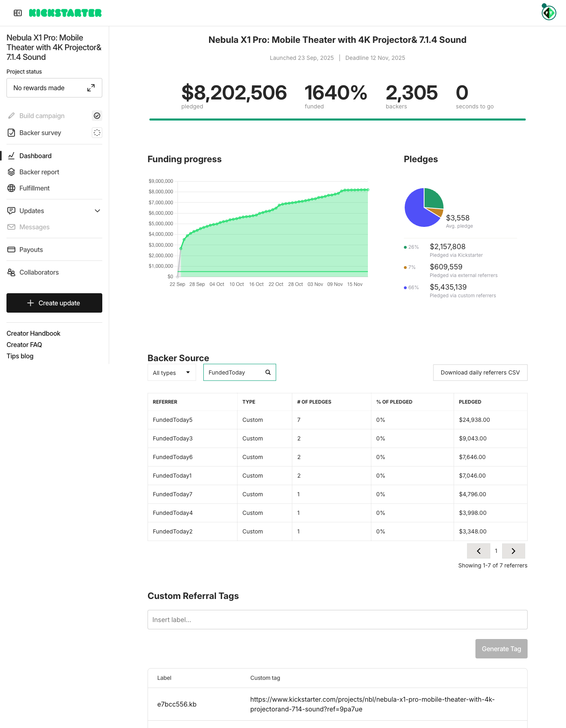The image size is (566, 728).
Task: Click the Insert label input field
Action: pos(337,620)
